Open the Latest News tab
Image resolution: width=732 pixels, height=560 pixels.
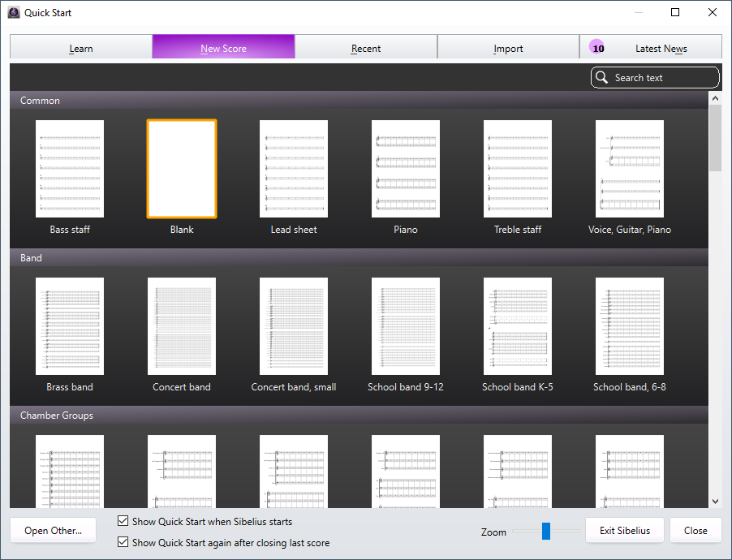coord(651,47)
